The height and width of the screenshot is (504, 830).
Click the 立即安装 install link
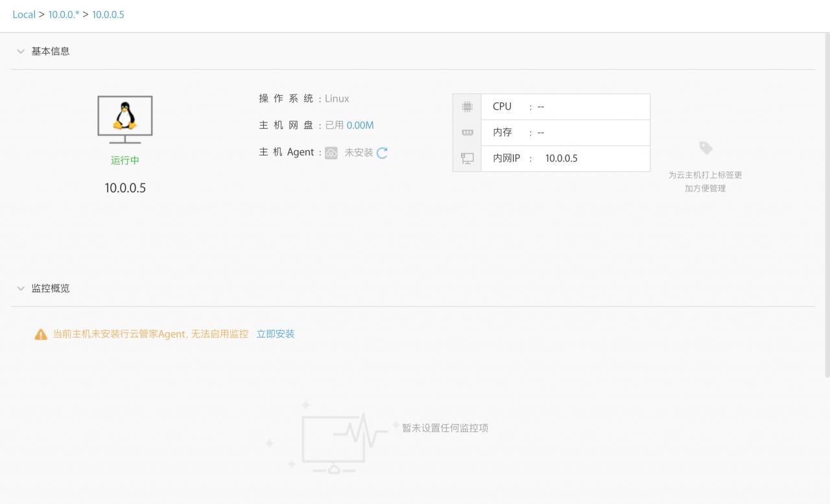[276, 334]
